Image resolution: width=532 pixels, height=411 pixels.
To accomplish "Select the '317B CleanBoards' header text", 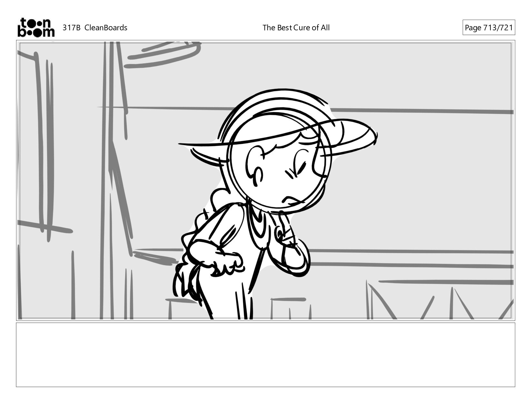I will click(x=95, y=28).
